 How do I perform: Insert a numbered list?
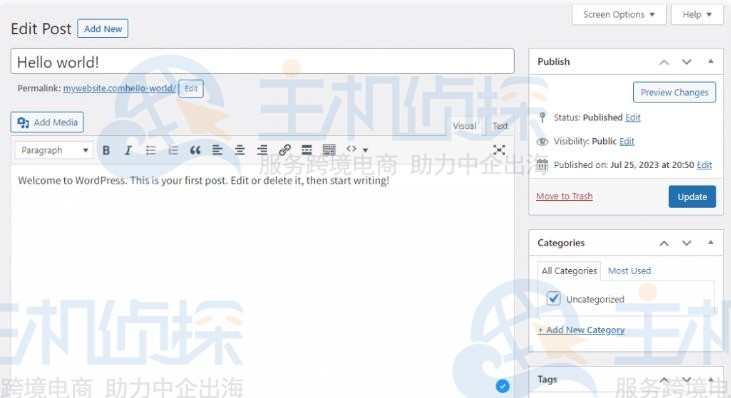173,150
